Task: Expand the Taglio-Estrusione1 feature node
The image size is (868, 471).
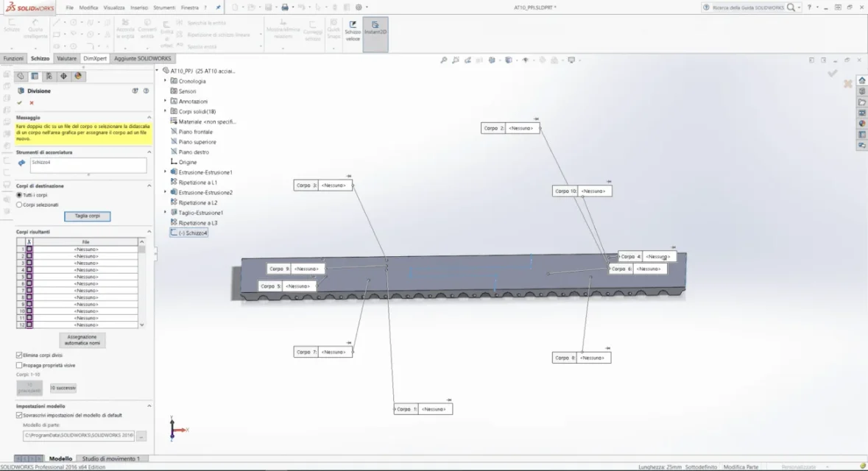Action: pos(165,213)
